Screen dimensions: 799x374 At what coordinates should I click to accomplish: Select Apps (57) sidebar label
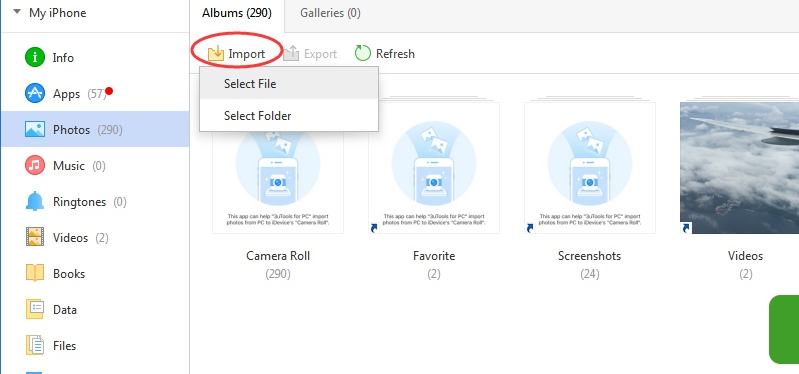pyautogui.click(x=79, y=94)
